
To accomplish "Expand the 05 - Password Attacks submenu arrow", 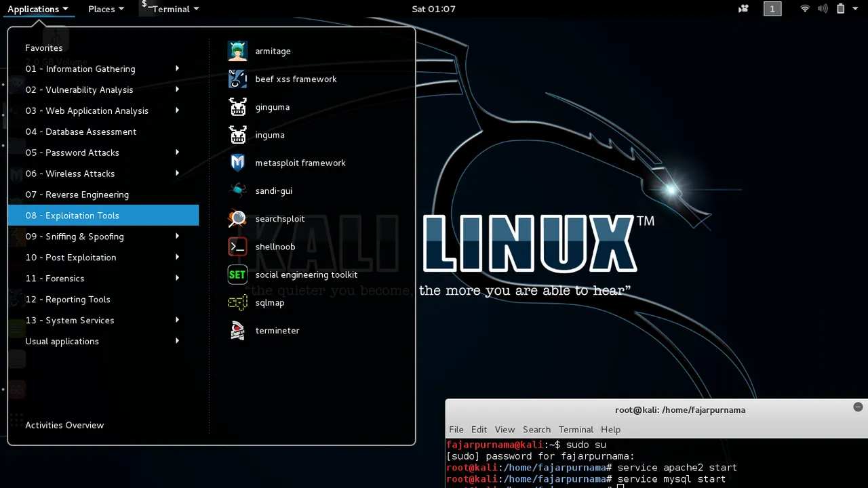I will pyautogui.click(x=177, y=152).
